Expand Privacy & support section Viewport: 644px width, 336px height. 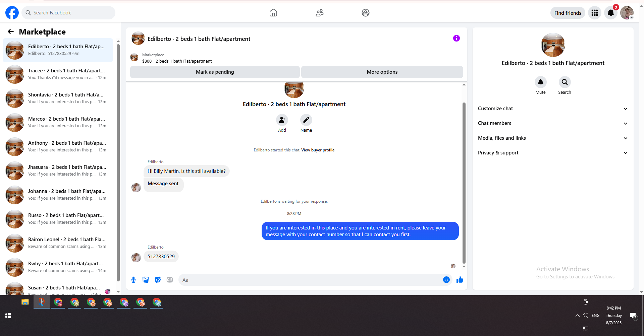point(553,153)
